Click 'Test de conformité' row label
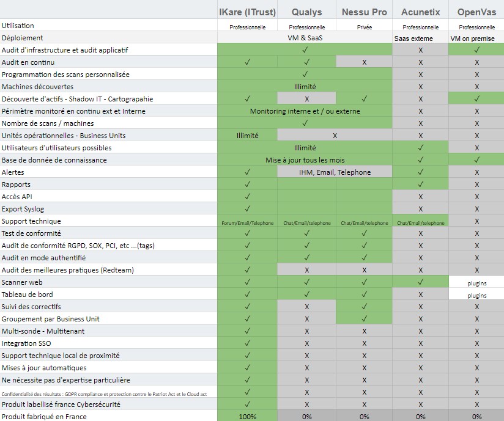This screenshot has height=421, width=504. coord(31,233)
